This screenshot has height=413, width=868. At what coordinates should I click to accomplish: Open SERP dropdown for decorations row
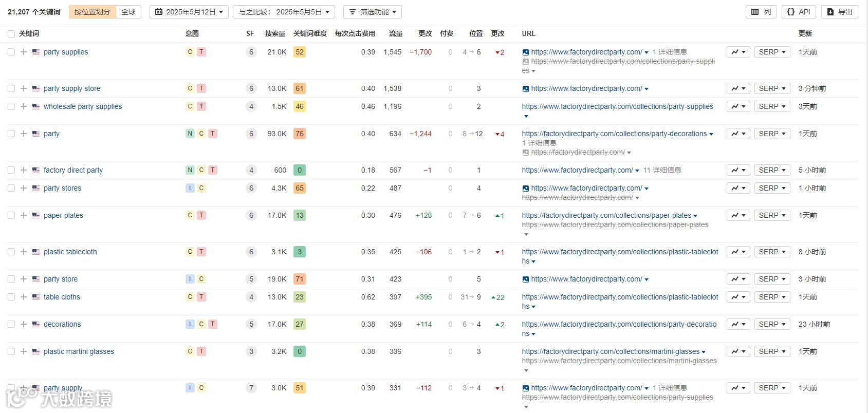[x=772, y=324]
